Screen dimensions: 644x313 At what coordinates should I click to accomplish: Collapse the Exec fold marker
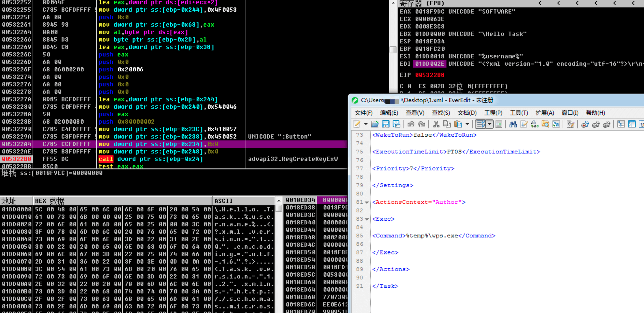[367, 219]
